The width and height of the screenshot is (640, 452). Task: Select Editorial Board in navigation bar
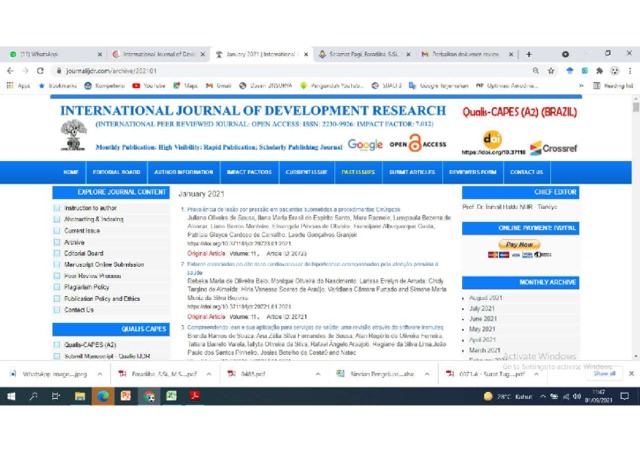116,172
